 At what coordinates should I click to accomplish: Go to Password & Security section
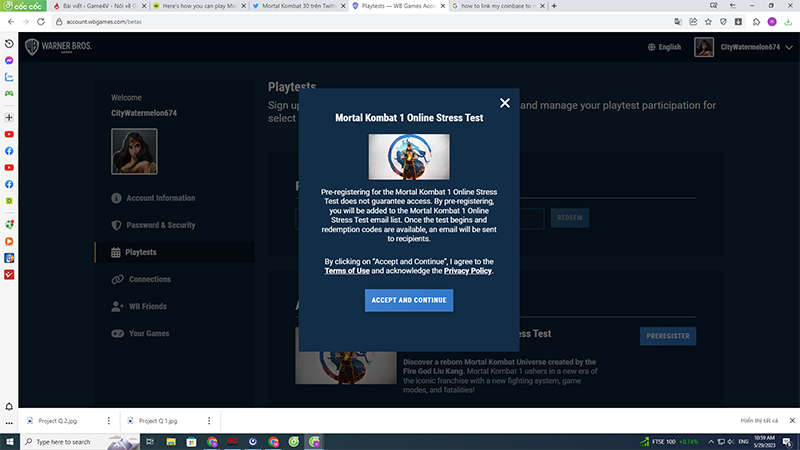(160, 225)
